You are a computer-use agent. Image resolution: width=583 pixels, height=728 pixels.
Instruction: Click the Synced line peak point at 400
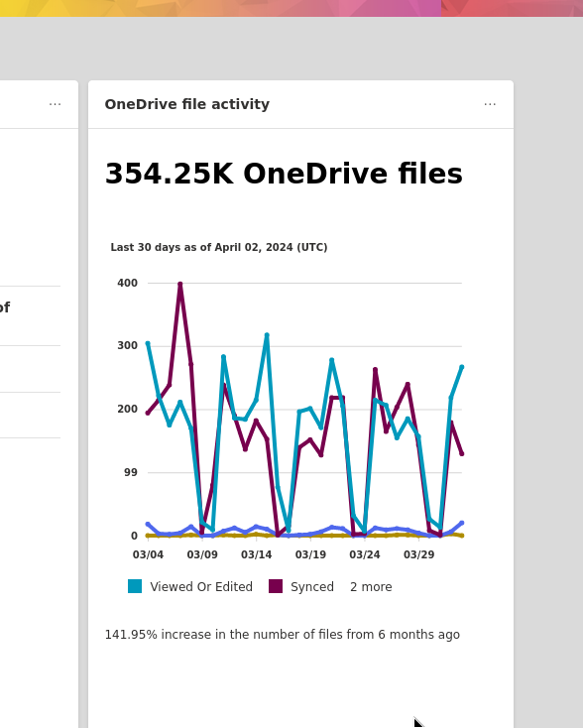coord(180,284)
